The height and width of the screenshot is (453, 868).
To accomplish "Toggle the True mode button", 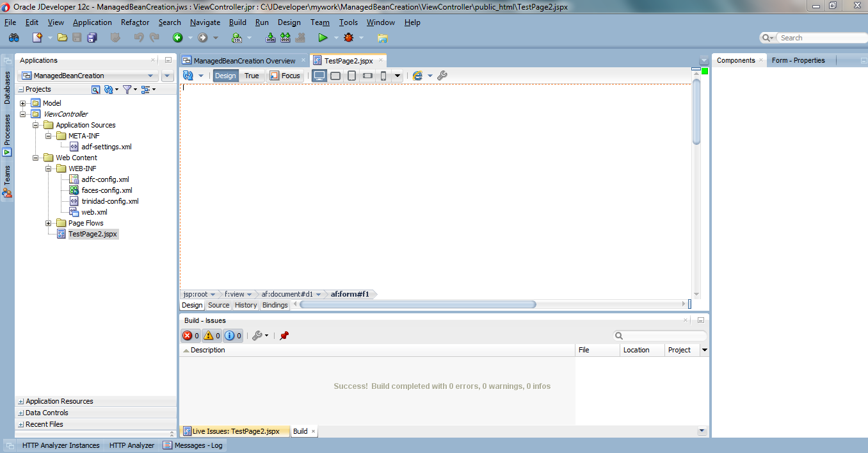I will (252, 76).
